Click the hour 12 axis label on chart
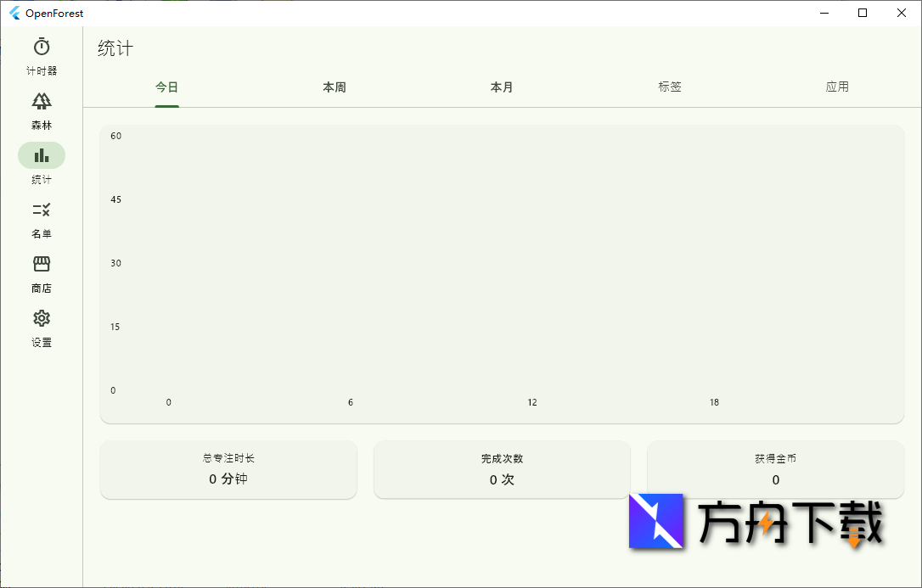This screenshot has height=588, width=922. (x=531, y=402)
